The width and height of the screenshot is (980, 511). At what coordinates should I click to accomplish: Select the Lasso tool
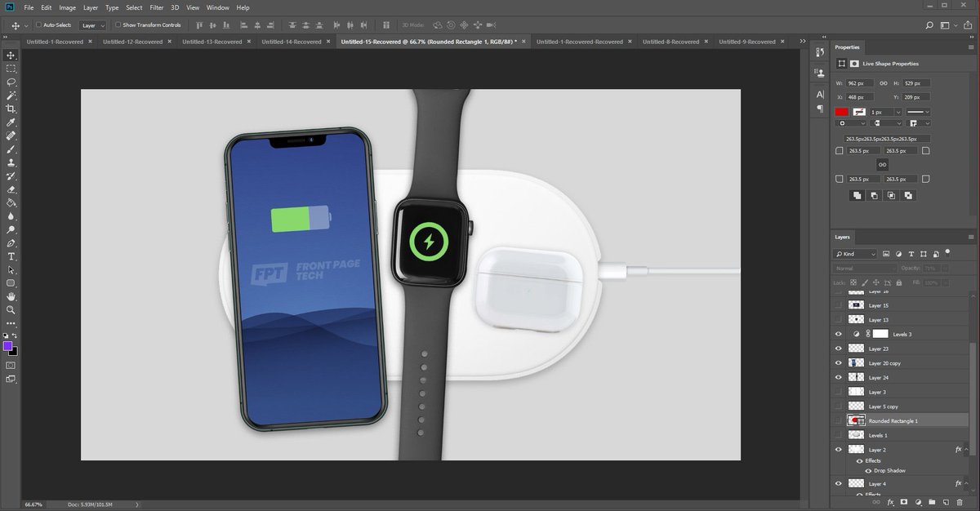point(11,82)
